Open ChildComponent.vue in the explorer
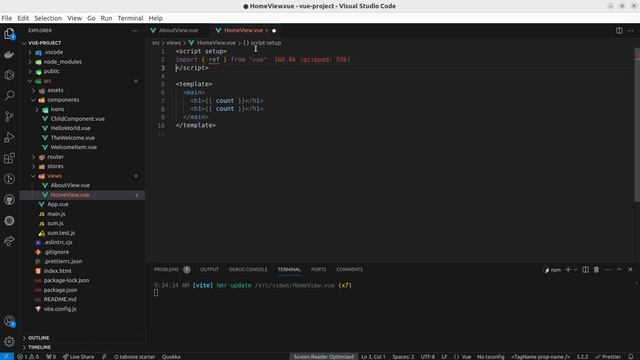640x360 pixels. pos(78,119)
